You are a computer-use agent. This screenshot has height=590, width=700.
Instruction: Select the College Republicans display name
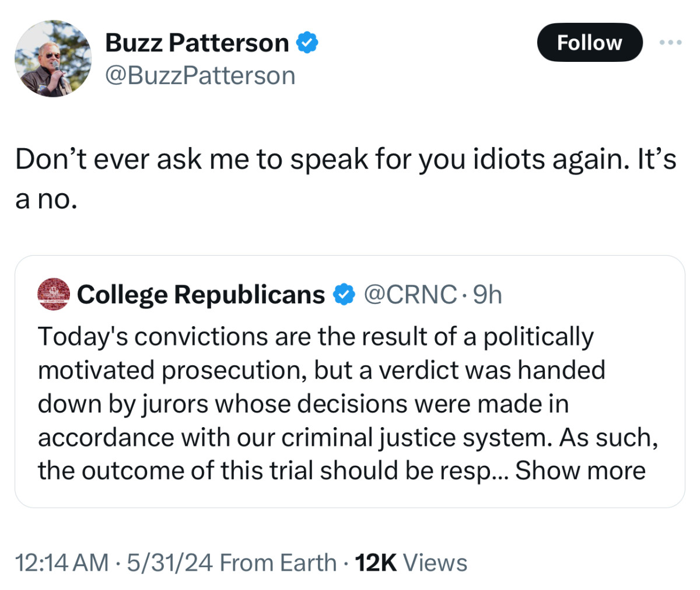click(201, 294)
